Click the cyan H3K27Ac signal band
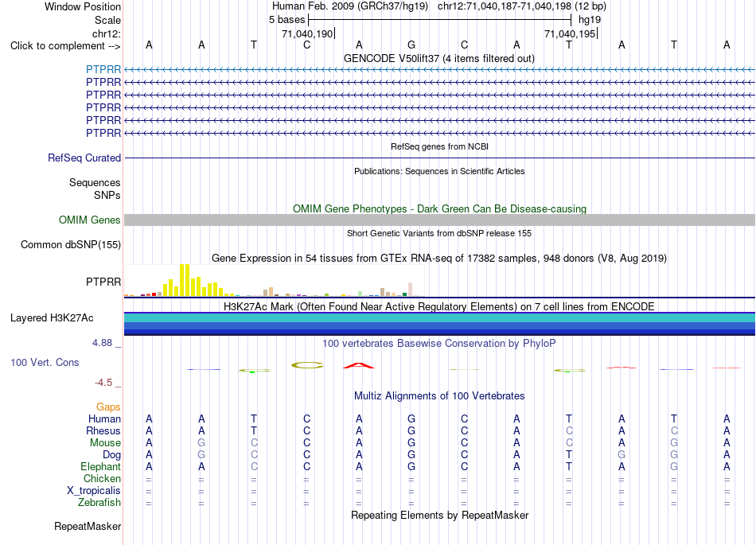Image resolution: width=756 pixels, height=545 pixels. point(439,318)
